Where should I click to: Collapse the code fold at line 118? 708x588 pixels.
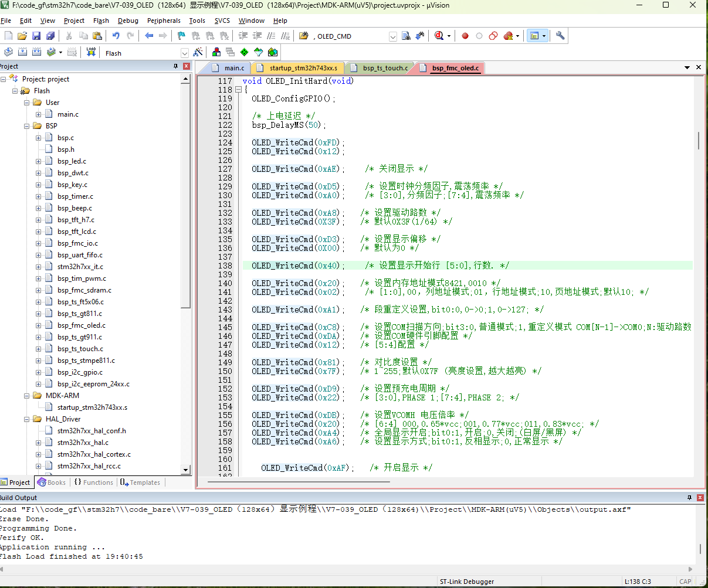coord(238,90)
